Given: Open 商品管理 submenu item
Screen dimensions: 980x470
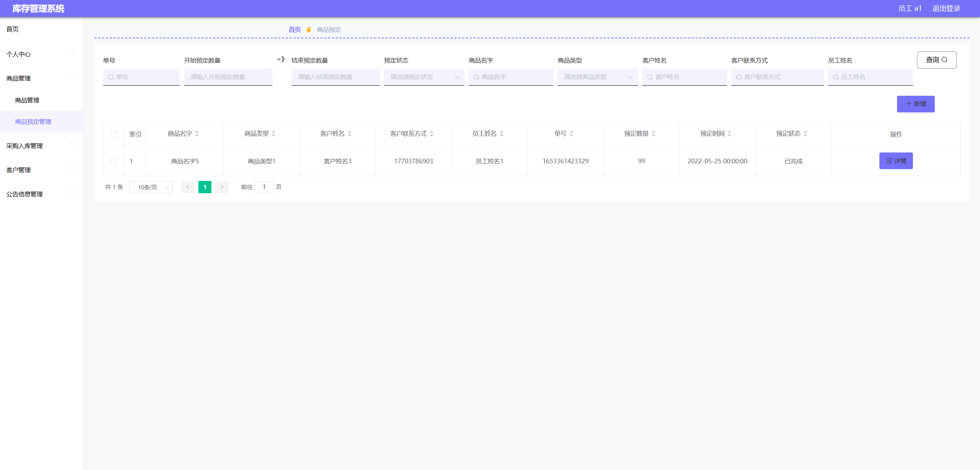Looking at the screenshot, I should [x=27, y=100].
